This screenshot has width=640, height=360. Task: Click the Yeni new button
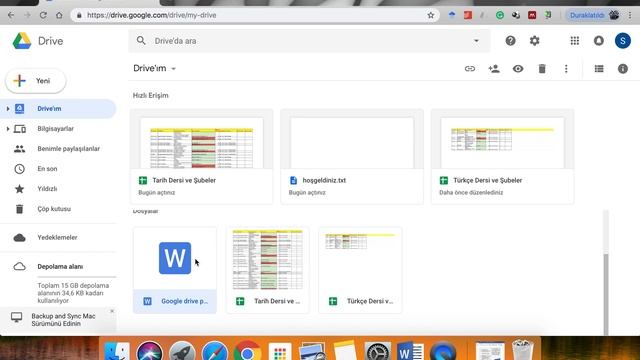tap(36, 81)
